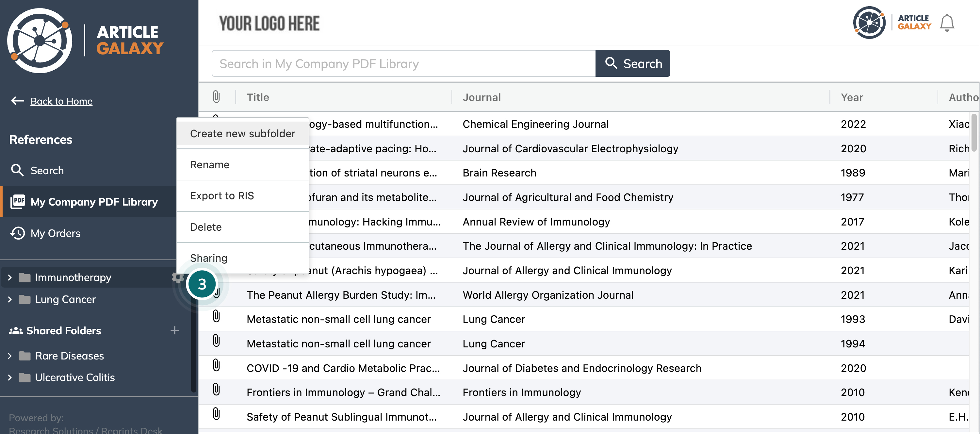Click the year 1989 cell
980x434 pixels.
[853, 173]
